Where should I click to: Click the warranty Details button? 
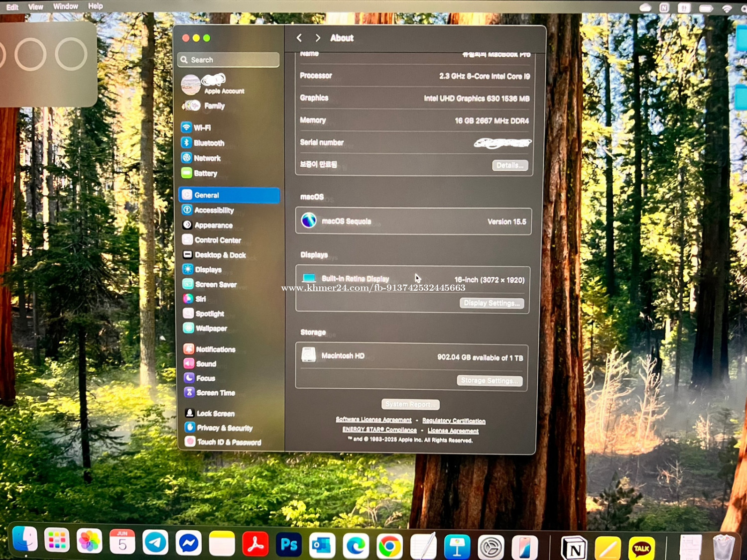(x=510, y=165)
